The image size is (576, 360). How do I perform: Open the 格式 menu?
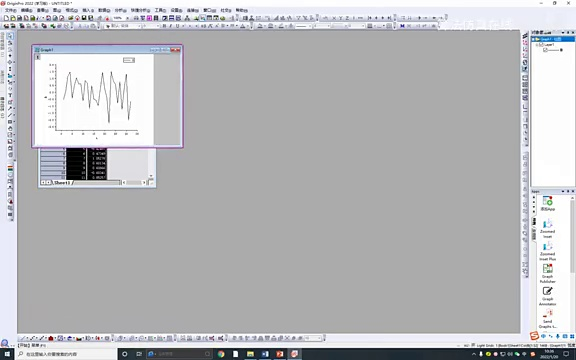pos(71,10)
